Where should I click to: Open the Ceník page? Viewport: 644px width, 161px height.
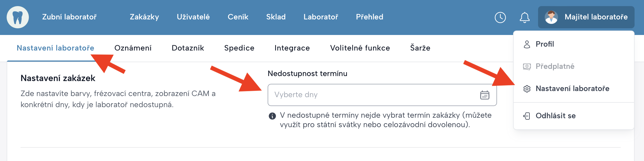(238, 17)
